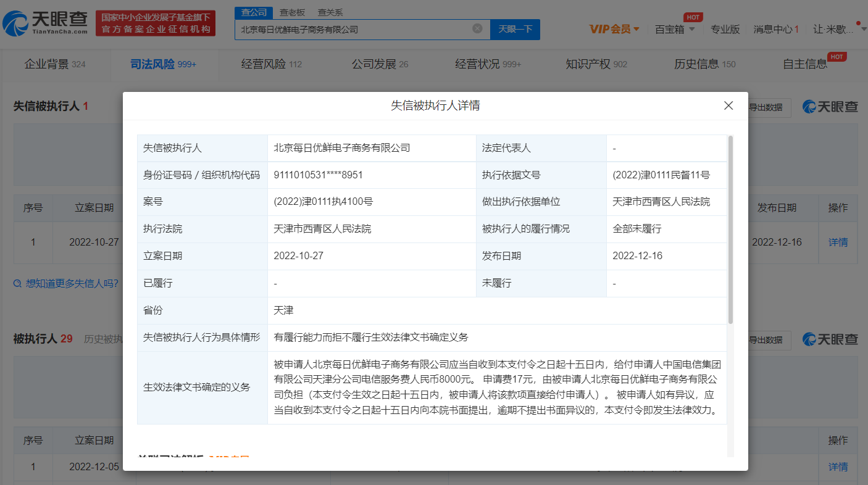
Task: Click case number (2022)津0111执4100号
Action: (x=323, y=202)
